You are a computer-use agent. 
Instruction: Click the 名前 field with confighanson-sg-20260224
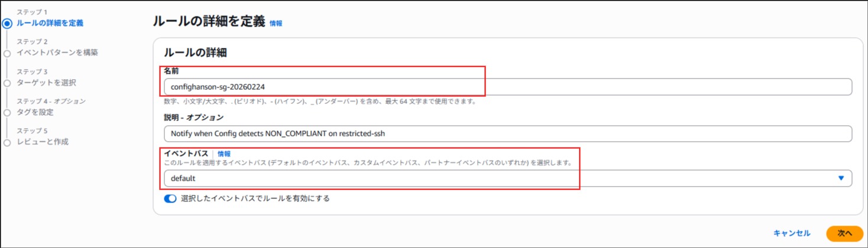(x=507, y=87)
